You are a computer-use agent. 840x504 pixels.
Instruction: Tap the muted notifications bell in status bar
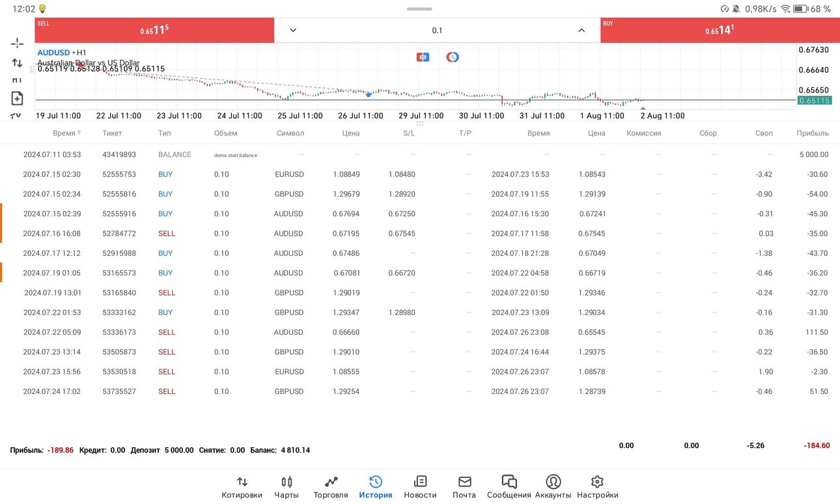736,9
